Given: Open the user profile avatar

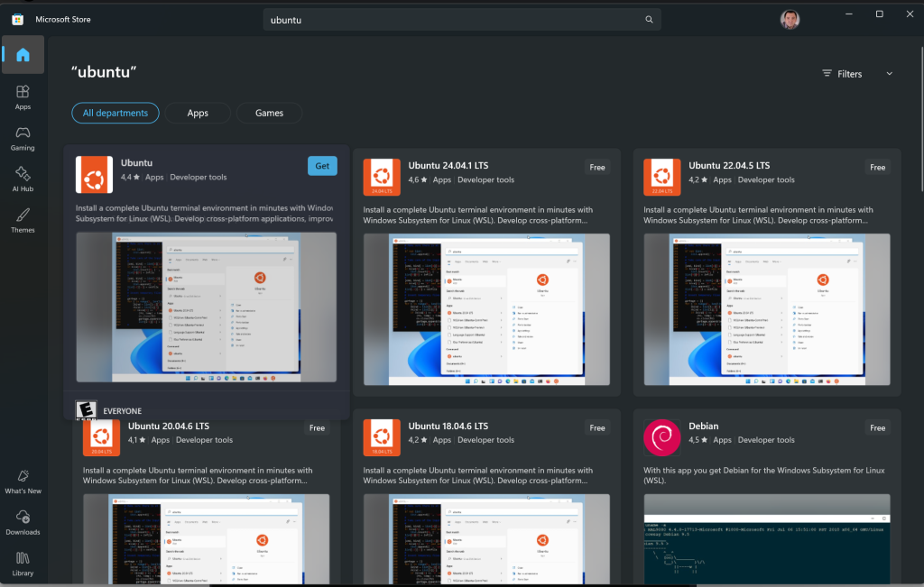Looking at the screenshot, I should [x=790, y=19].
